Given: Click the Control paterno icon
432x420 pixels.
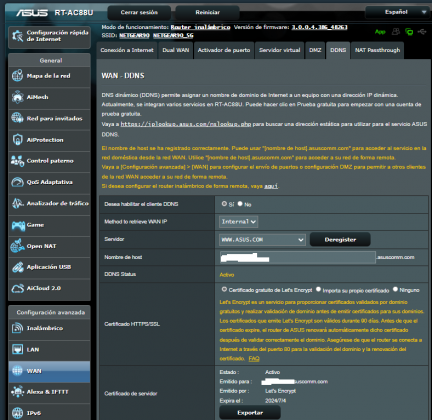Looking at the screenshot, I should pyautogui.click(x=17, y=161).
